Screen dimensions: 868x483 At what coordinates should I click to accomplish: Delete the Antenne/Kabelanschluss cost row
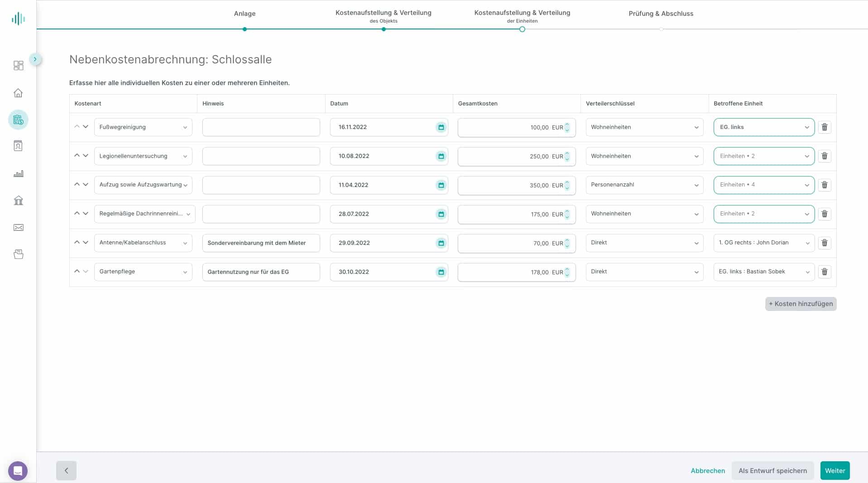pos(825,243)
